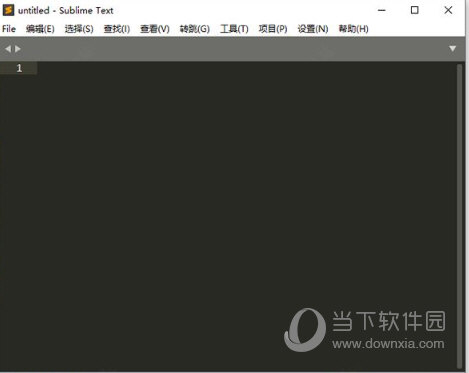
Task: Click the right tab scroll arrow
Action: [x=18, y=49]
